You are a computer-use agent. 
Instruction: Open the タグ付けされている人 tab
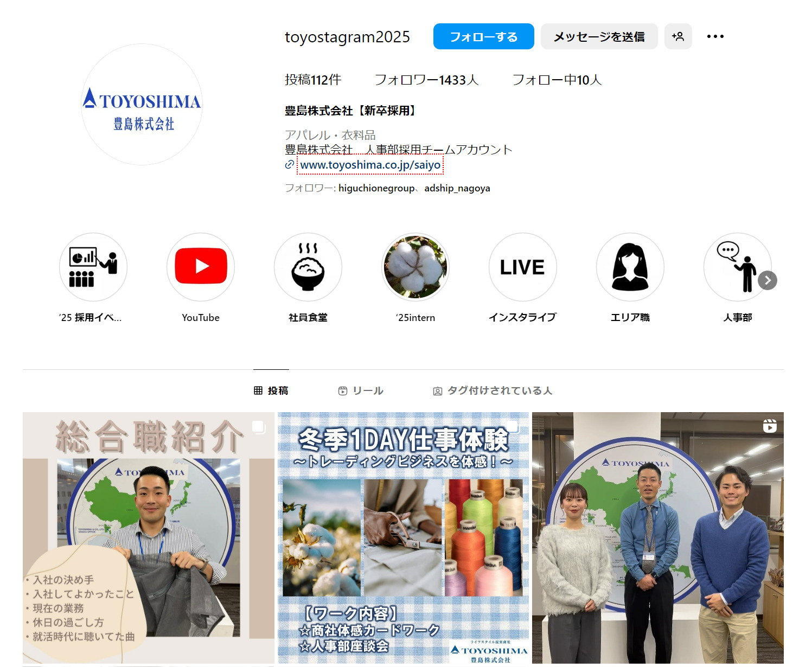[x=494, y=390]
